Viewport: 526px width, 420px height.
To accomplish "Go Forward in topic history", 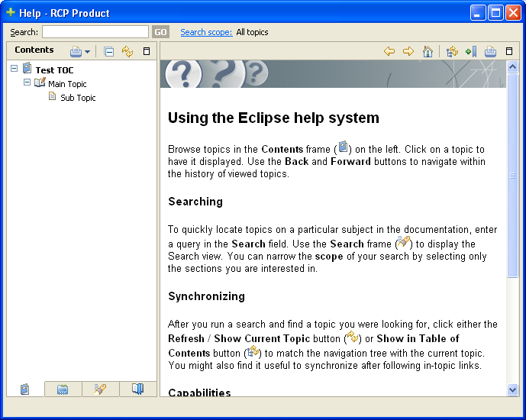I will [408, 51].
